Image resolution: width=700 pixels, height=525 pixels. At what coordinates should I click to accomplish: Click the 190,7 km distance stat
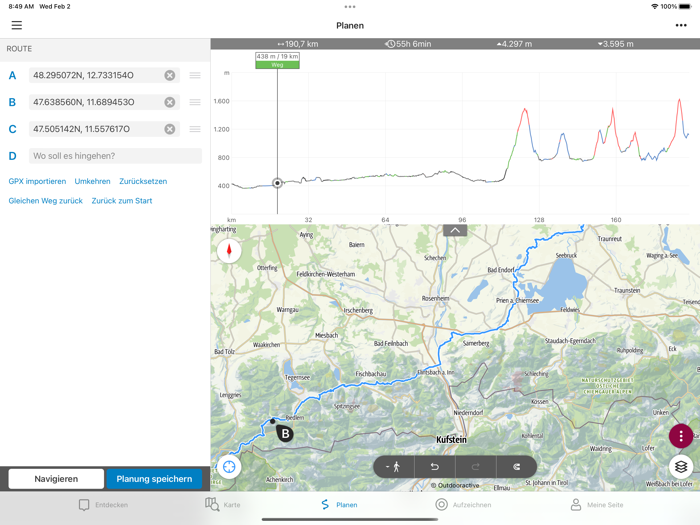coord(297,44)
